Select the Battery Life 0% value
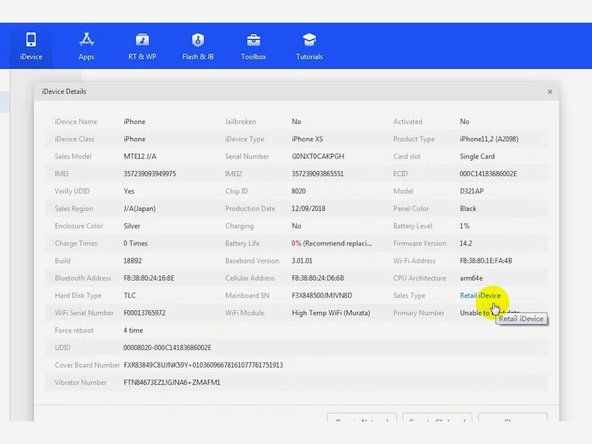 coord(296,243)
